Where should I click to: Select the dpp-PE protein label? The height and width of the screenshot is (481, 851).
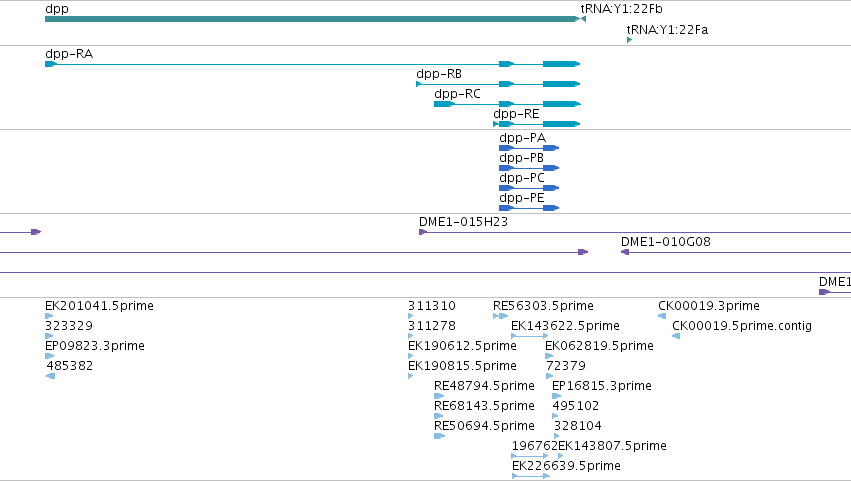tap(522, 198)
